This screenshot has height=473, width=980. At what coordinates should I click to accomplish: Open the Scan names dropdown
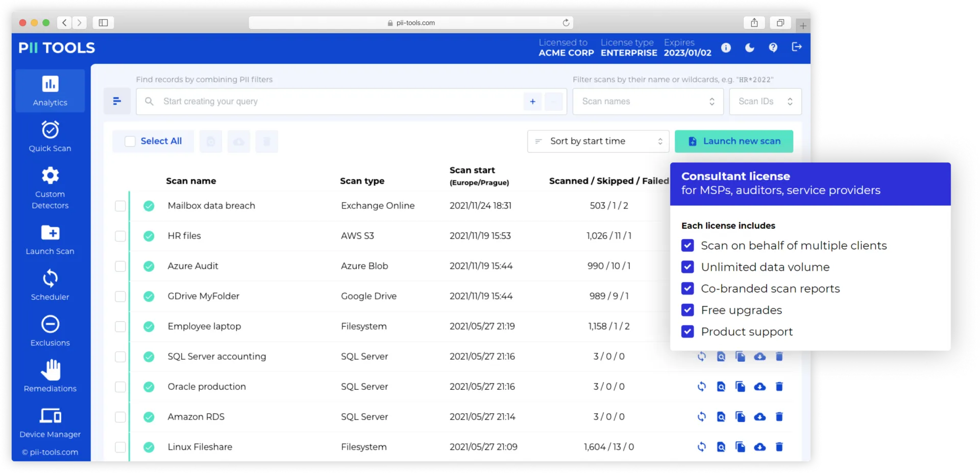[x=648, y=101]
